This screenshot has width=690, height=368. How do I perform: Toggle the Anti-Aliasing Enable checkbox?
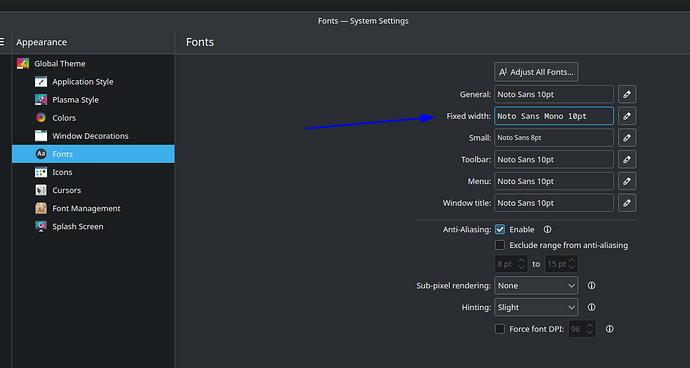(x=500, y=229)
